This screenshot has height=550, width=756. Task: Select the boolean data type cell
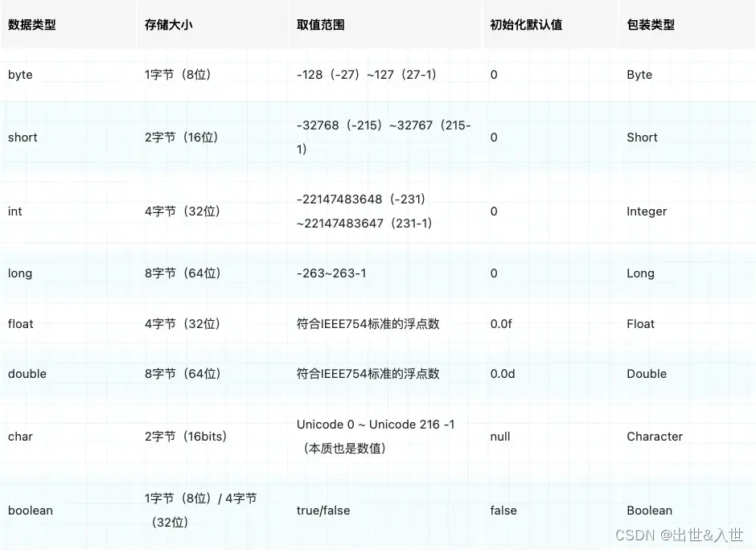(31, 511)
